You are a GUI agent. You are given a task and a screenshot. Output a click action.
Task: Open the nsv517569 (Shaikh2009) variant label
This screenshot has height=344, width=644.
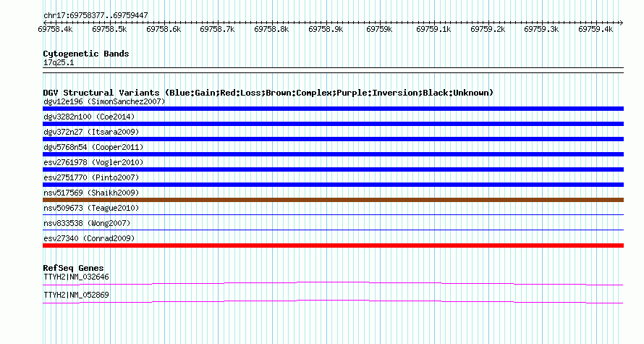pos(91,193)
